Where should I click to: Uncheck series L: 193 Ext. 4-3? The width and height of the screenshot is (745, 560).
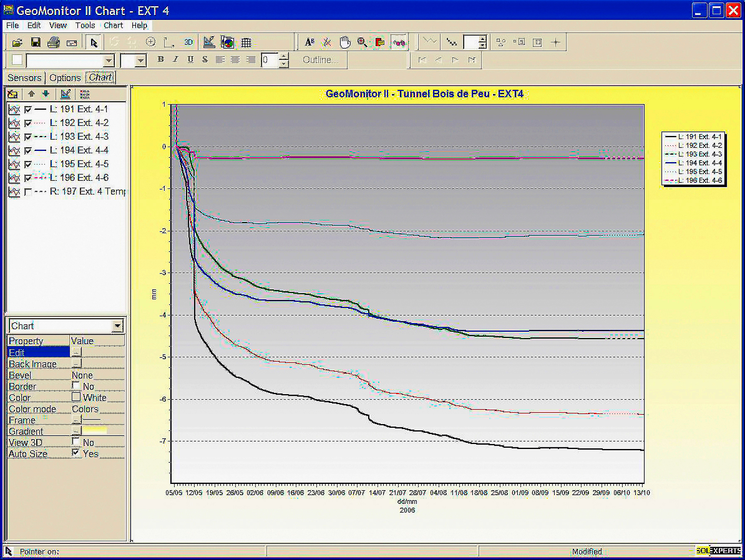pyautogui.click(x=28, y=137)
